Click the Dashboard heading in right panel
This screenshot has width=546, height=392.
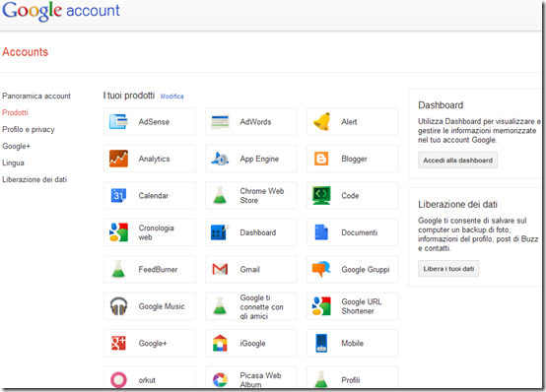[x=441, y=105]
